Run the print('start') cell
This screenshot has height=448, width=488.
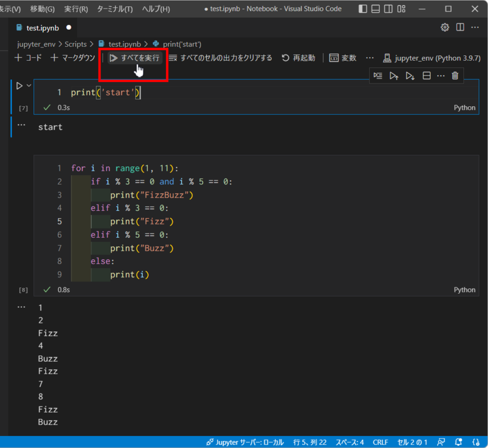[19, 86]
